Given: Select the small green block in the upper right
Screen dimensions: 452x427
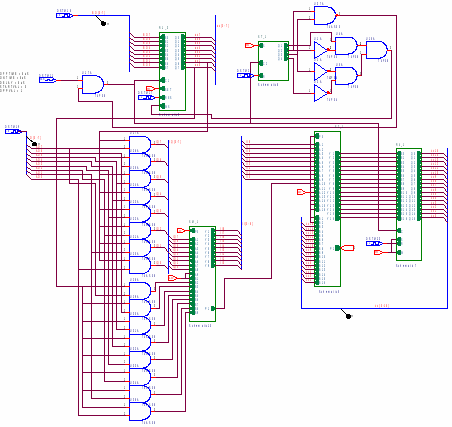Looking at the screenshot, I should [273, 61].
